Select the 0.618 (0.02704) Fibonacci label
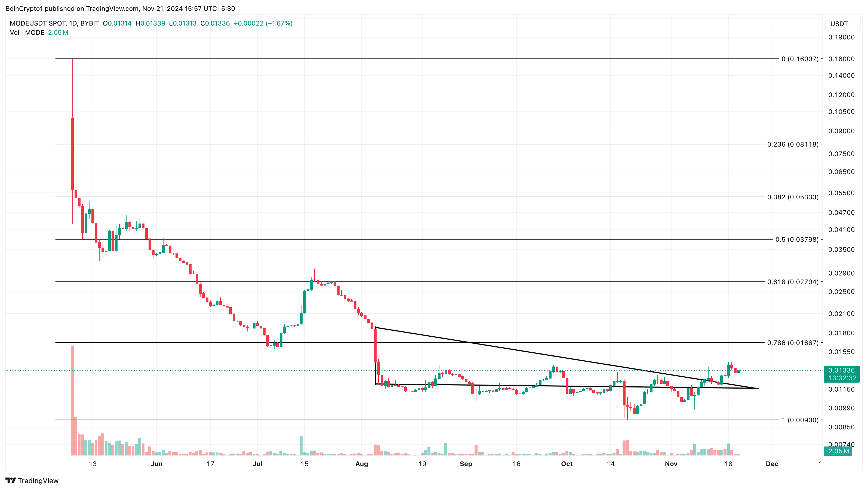Viewport: 868px width, 490px height. [x=793, y=282]
